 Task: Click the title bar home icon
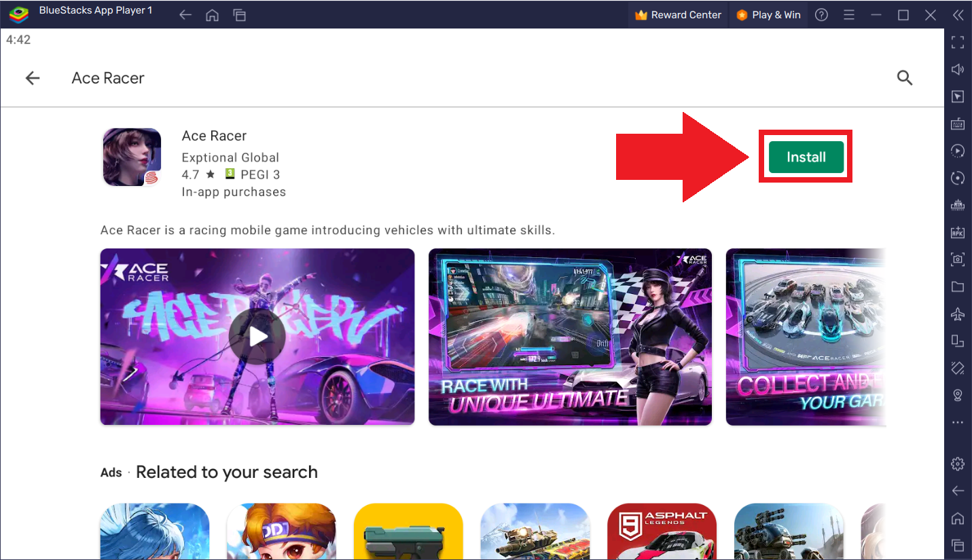point(212,15)
